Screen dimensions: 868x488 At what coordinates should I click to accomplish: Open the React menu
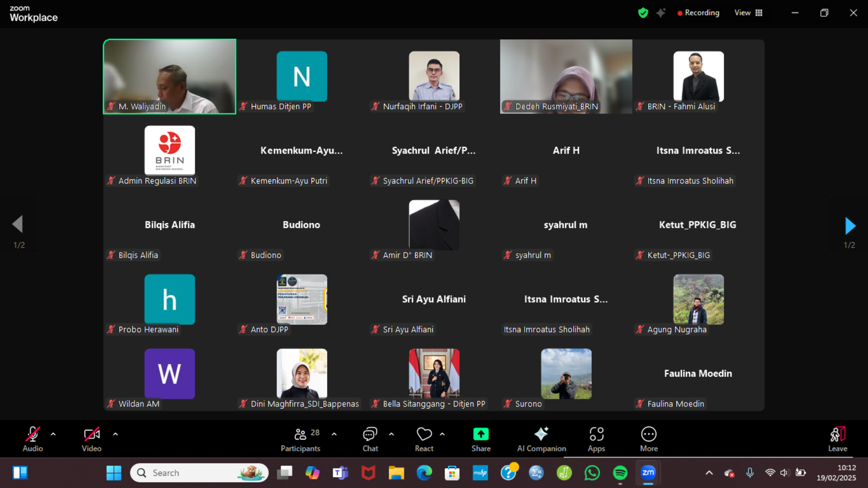pos(424,439)
